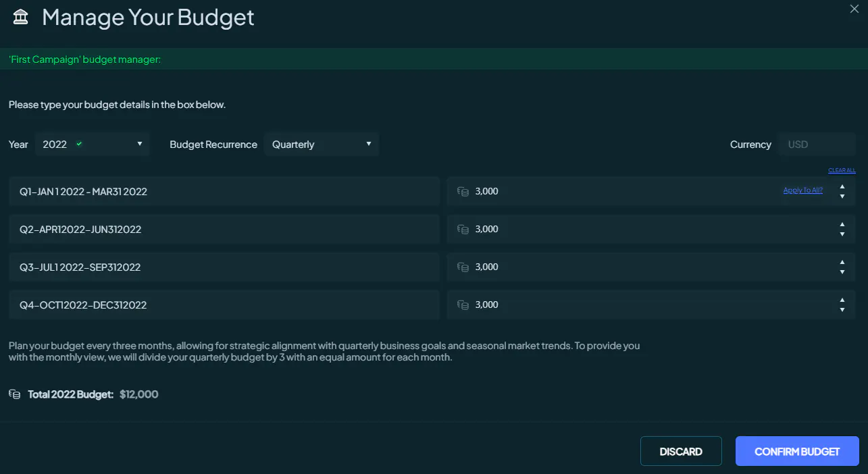Click the Manage Your Budget title

(148, 18)
